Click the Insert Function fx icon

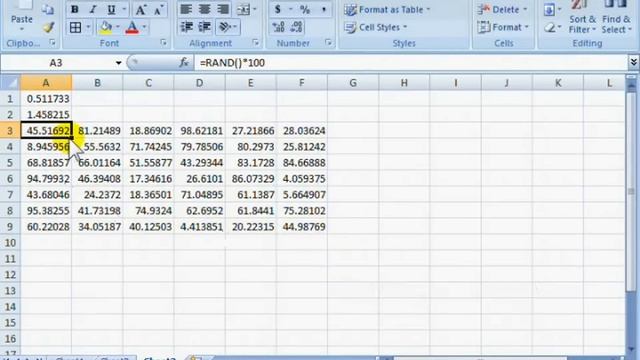[184, 62]
